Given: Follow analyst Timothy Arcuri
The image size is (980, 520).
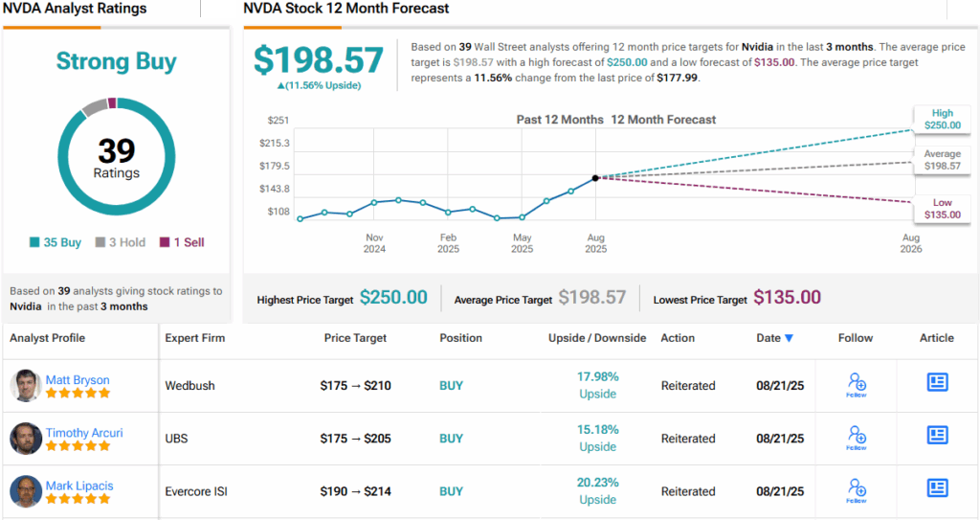Looking at the screenshot, I should coord(857,438).
